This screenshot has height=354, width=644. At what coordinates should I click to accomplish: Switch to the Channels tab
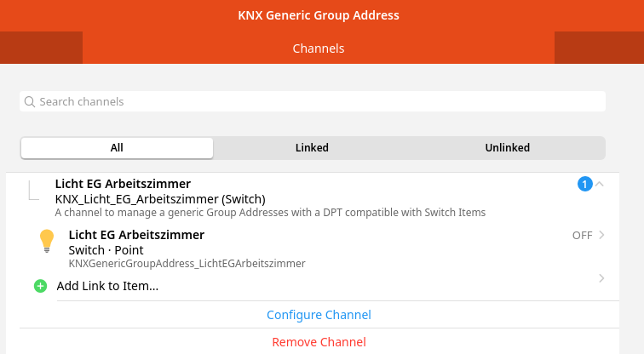(x=319, y=49)
